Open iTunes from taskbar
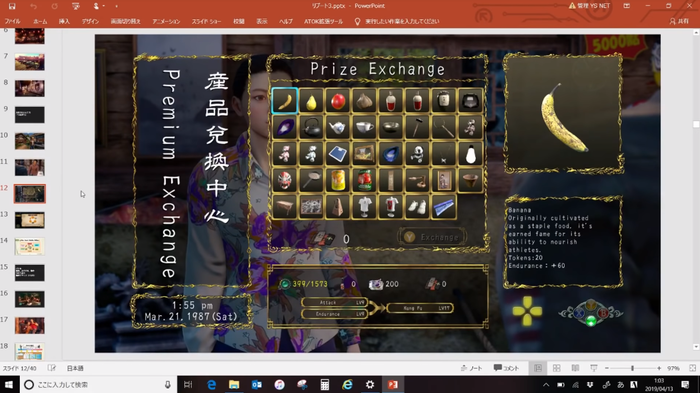The height and width of the screenshot is (393, 700). 279,385
